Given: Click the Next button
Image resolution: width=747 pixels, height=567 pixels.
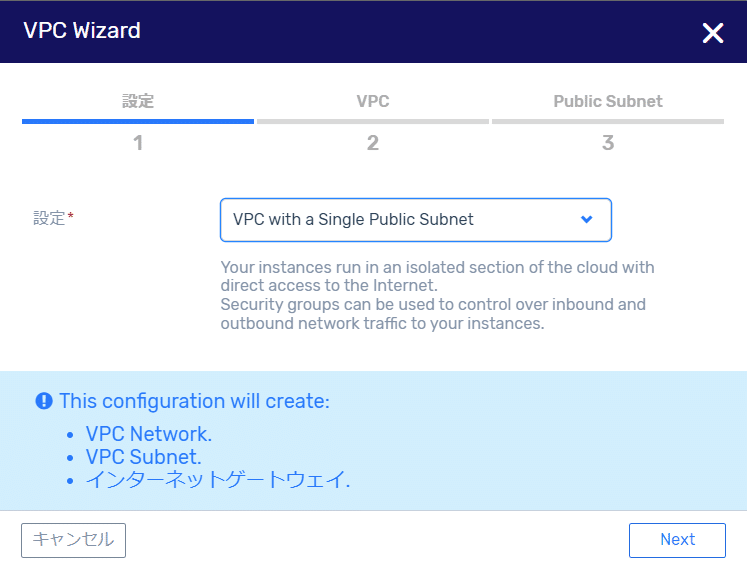Looking at the screenshot, I should (677, 540).
